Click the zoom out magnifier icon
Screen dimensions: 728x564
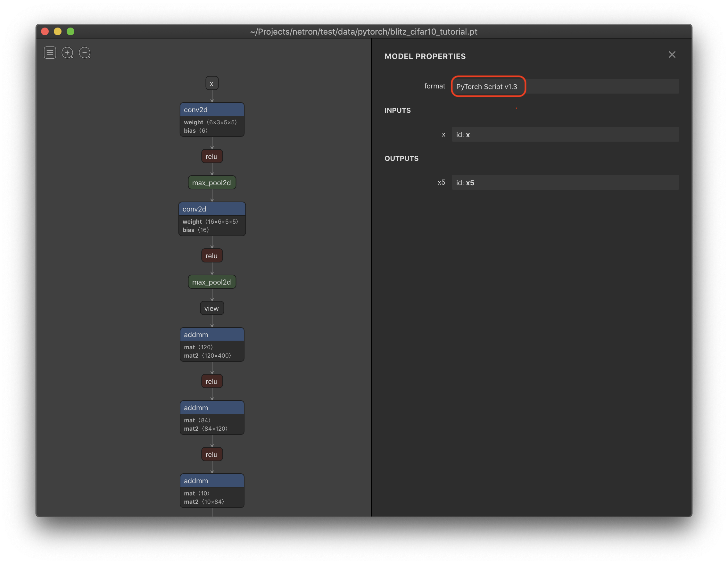(x=85, y=53)
